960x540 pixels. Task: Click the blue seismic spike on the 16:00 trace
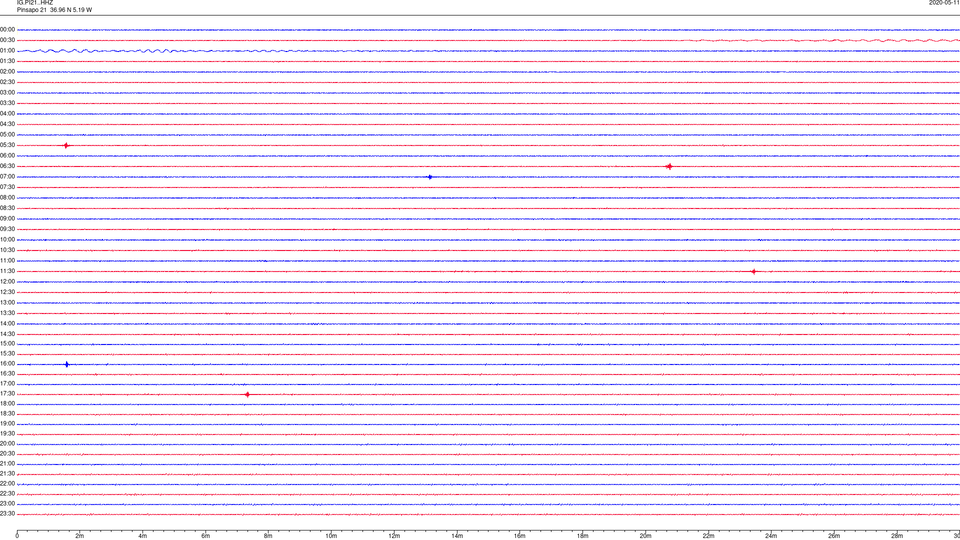pos(67,364)
